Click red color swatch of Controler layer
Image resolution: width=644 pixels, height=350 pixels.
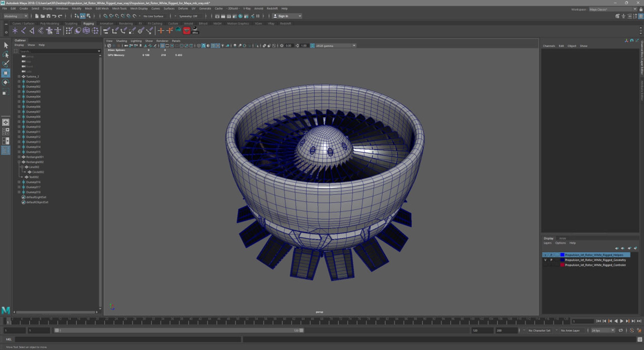click(562, 265)
